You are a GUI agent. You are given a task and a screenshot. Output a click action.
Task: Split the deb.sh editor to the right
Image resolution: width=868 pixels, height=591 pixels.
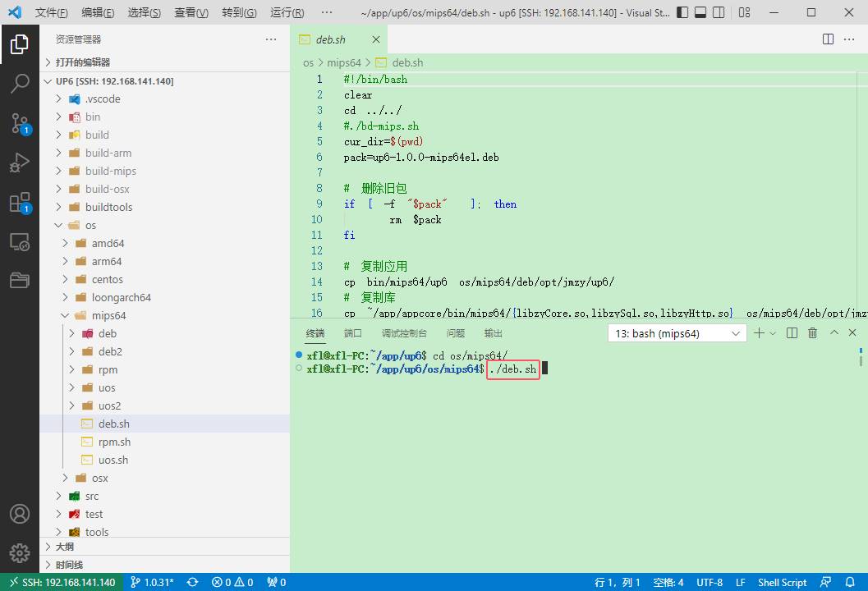click(829, 39)
